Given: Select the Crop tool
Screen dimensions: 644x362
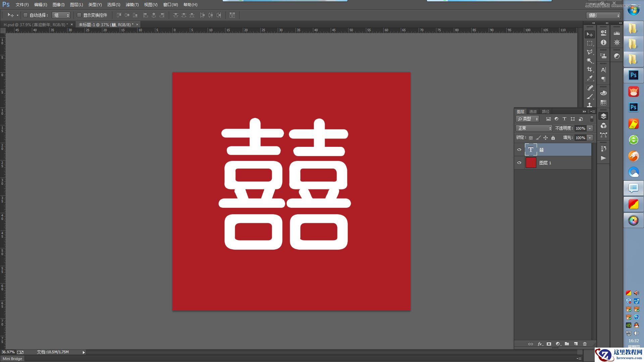Looking at the screenshot, I should click(x=589, y=69).
